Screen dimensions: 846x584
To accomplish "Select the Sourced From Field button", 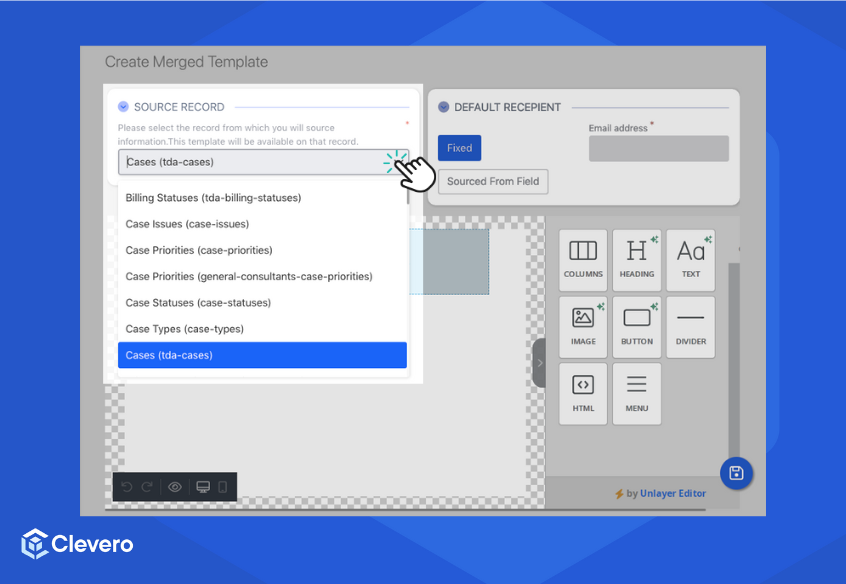I will click(x=493, y=181).
